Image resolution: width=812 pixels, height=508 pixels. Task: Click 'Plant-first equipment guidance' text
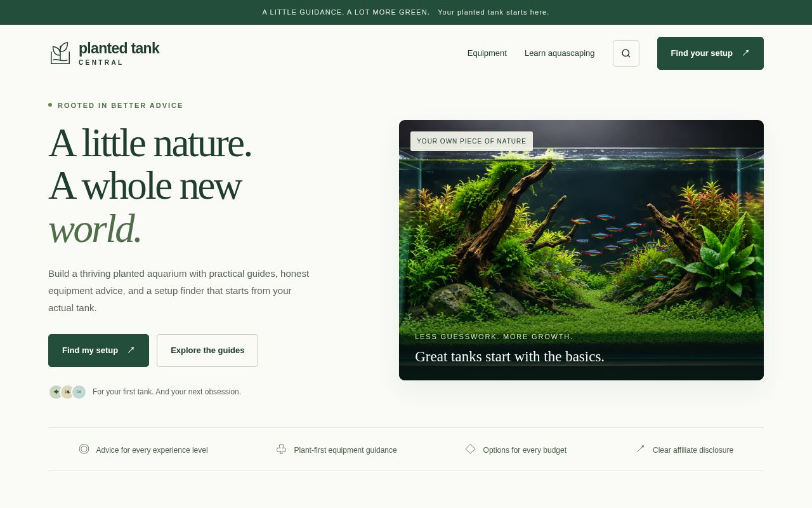click(x=346, y=450)
